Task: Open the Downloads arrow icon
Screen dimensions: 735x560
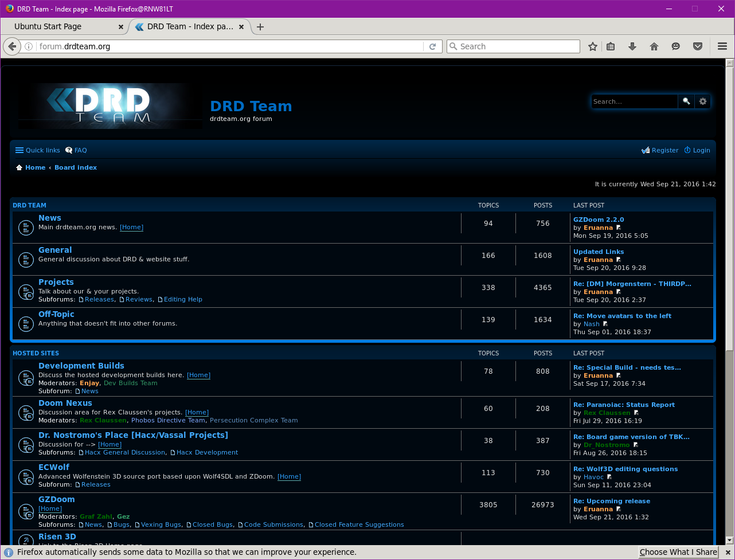Action: [x=632, y=46]
